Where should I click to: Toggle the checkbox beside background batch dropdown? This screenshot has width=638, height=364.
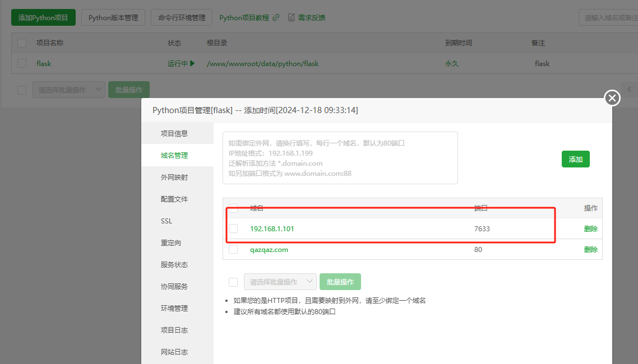(22, 90)
